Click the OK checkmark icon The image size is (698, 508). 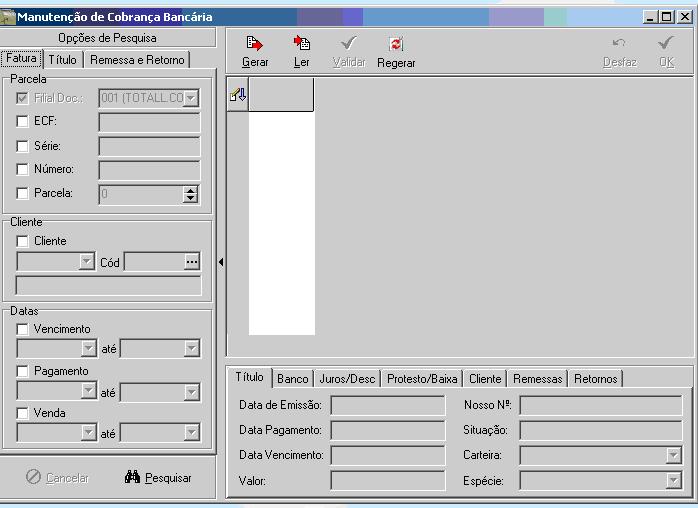[666, 44]
